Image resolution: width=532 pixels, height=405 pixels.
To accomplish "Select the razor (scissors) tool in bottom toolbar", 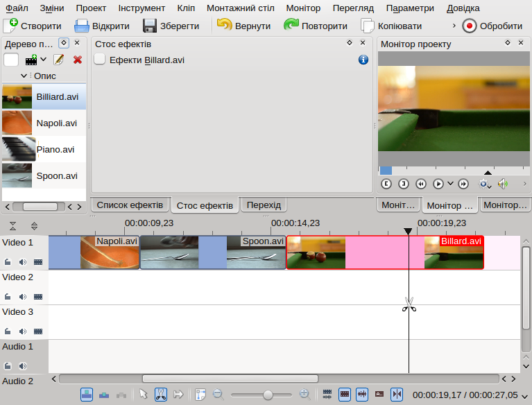I will [x=161, y=394].
